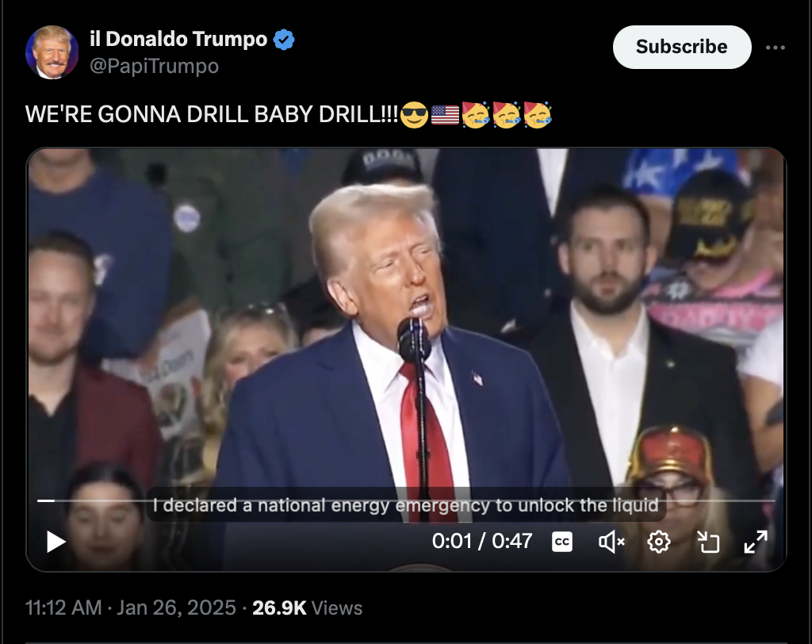Click the sunglasses emoji in the post

click(415, 114)
